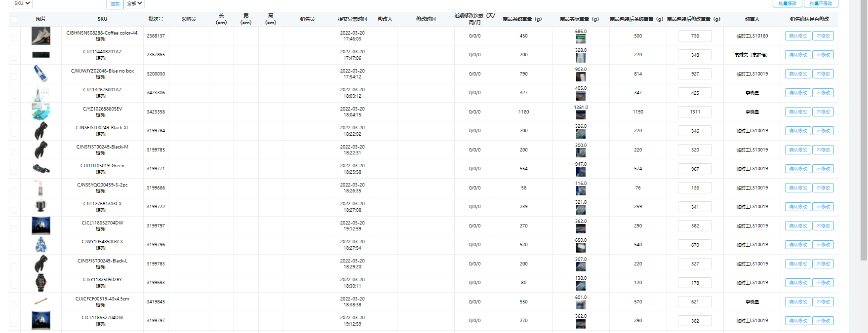Open the sneaker product image thumbnail
868x333 pixels.
41,36
